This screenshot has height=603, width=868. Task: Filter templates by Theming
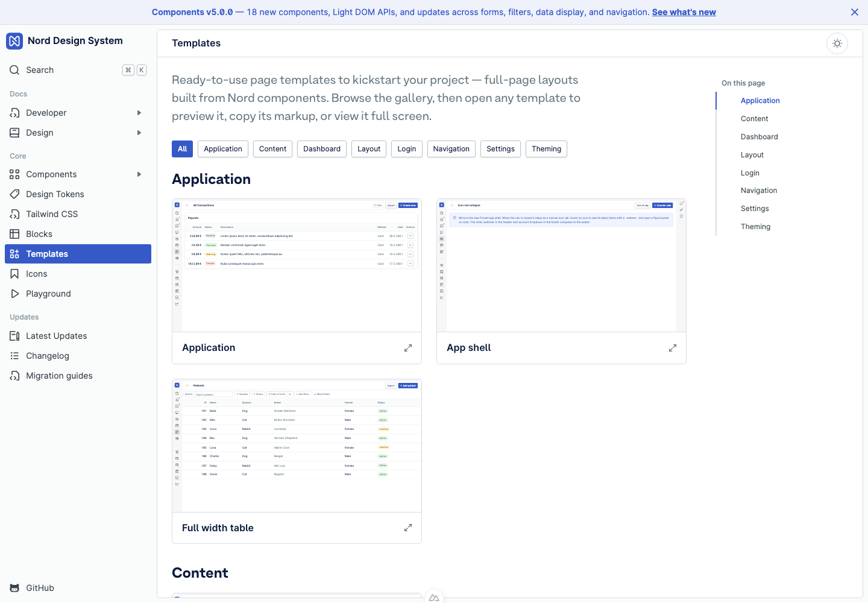click(547, 149)
